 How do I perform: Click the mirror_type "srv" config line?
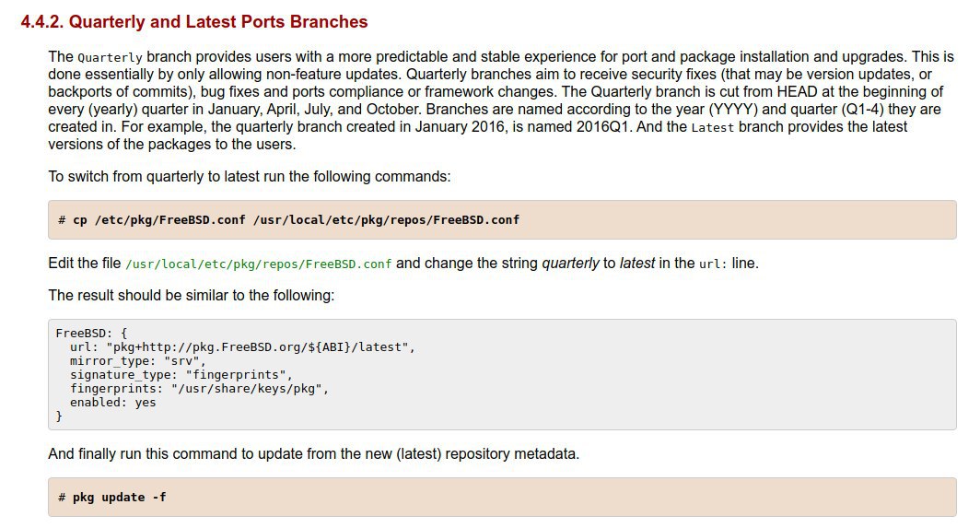tap(138, 360)
